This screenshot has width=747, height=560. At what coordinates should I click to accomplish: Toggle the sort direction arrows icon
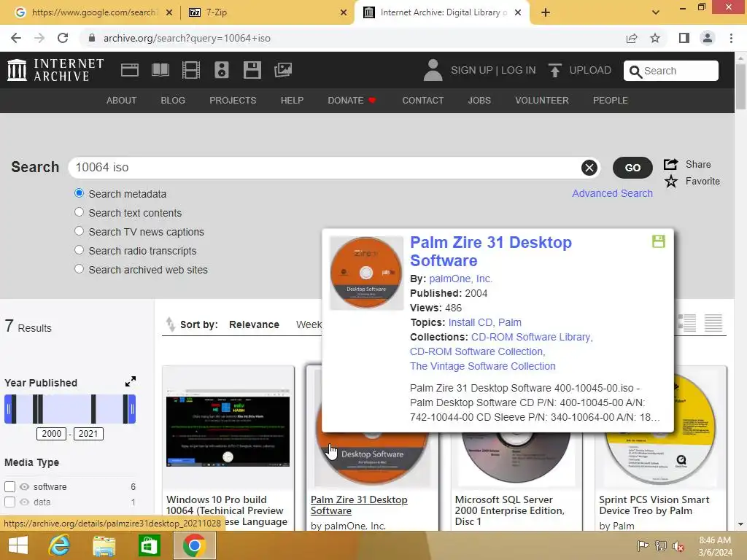pos(170,324)
